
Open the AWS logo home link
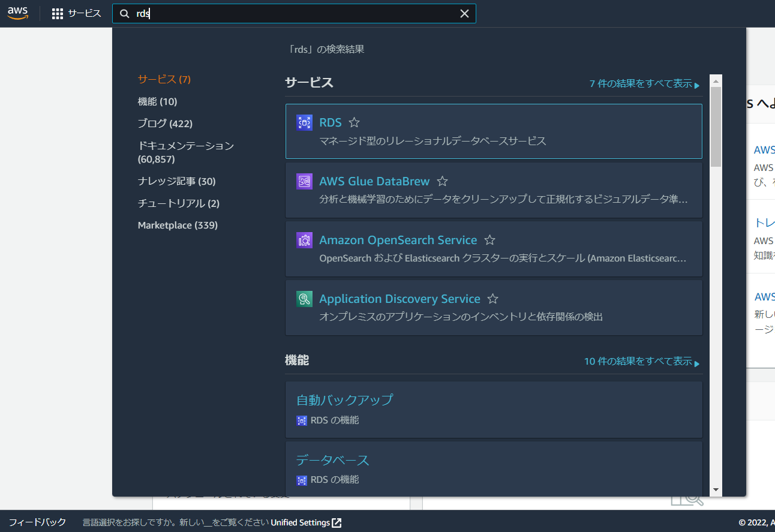click(18, 13)
